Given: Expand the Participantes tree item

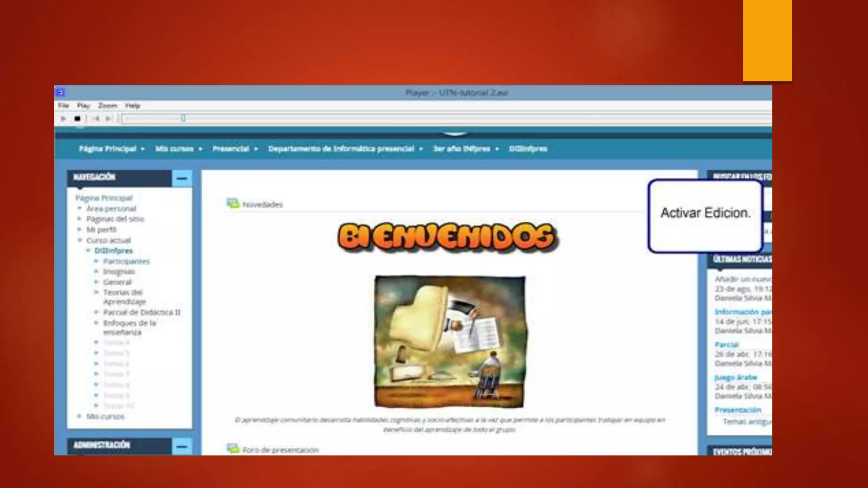Looking at the screenshot, I should click(x=96, y=261).
